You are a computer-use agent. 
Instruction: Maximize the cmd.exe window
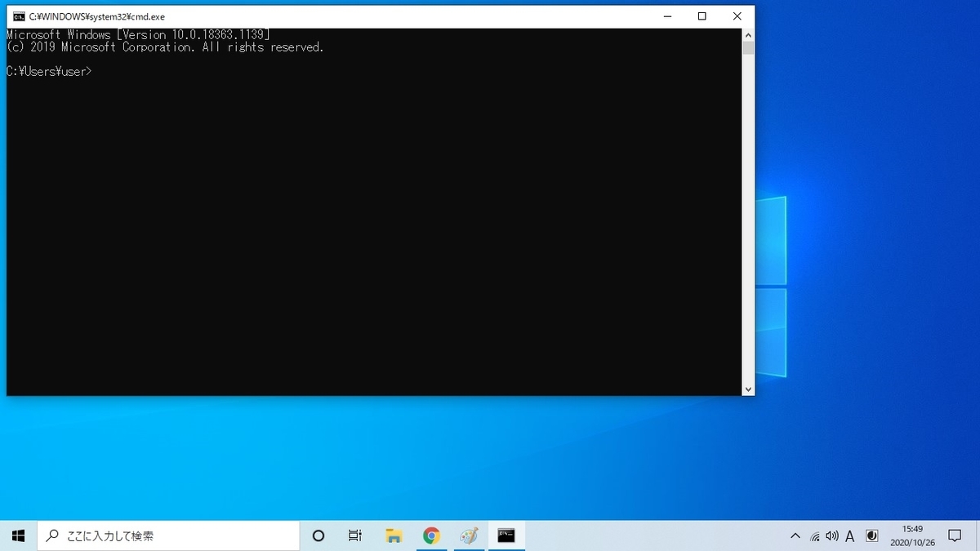click(x=702, y=16)
